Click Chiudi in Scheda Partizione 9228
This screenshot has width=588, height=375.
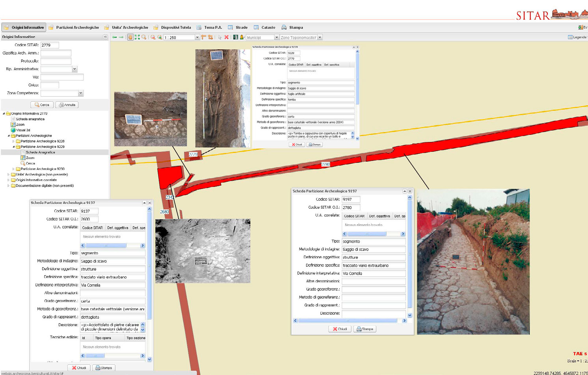click(x=297, y=144)
